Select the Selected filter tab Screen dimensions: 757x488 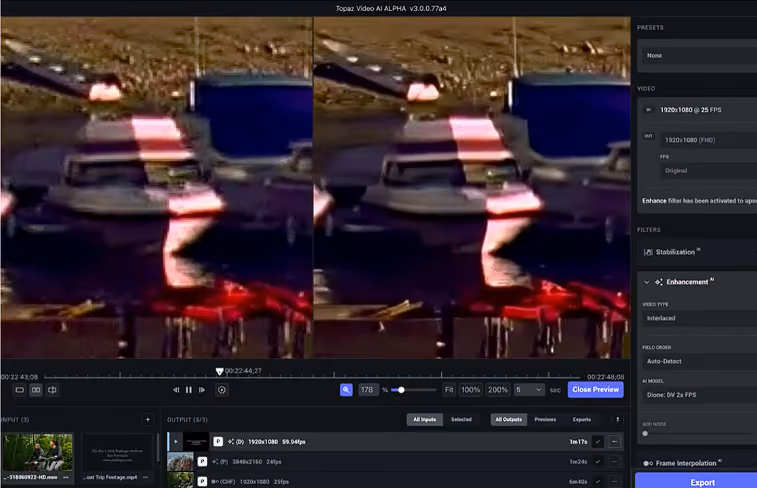[x=461, y=419]
